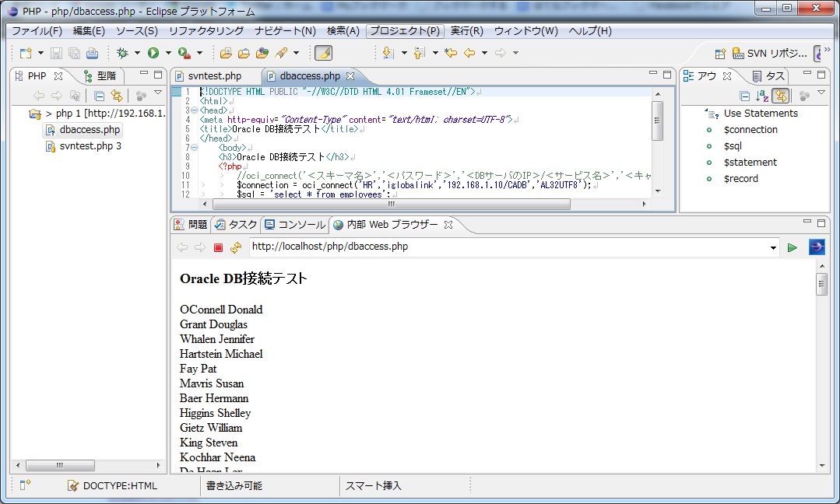Open the Outline view menu triangle

(x=821, y=93)
